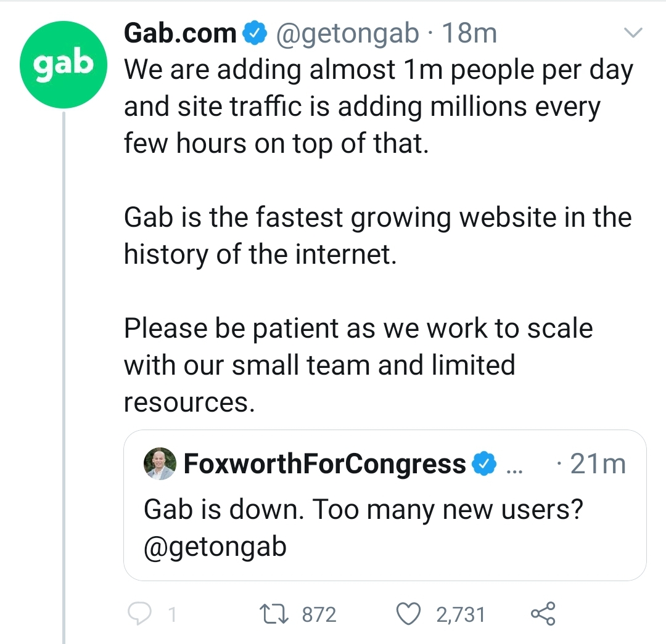Image resolution: width=666 pixels, height=644 pixels.
Task: Click the 18m timestamp on the tweet
Action: tap(471, 33)
